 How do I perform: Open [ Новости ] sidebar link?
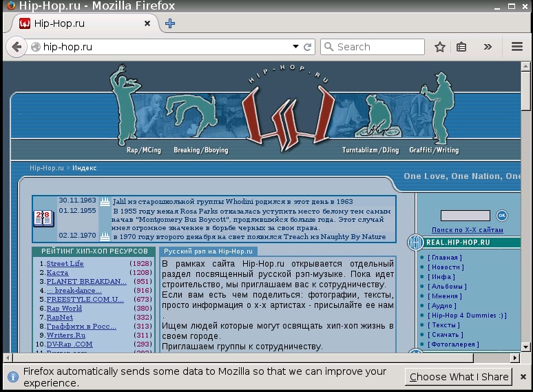pyautogui.click(x=446, y=267)
